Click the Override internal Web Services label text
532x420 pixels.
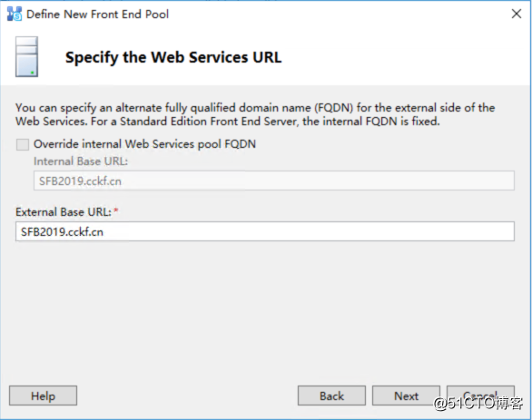pos(144,144)
